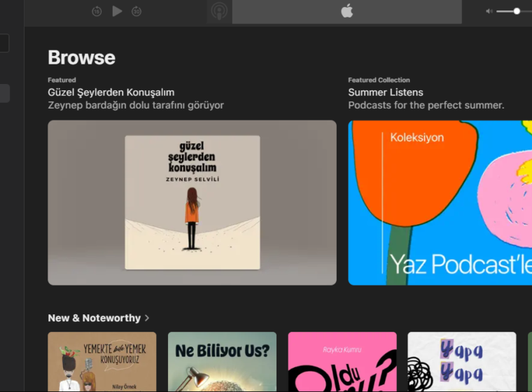Viewport: 532px width, 392px height.
Task: Click 'Podcasts for the perfect summer.' text
Action: pyautogui.click(x=426, y=105)
